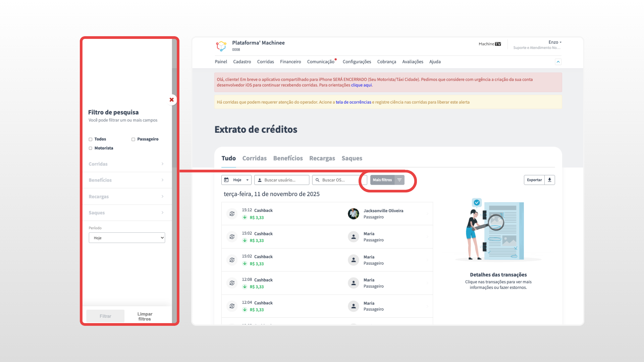Open the Enzo user account dropdown
The height and width of the screenshot is (362, 644).
tap(555, 42)
